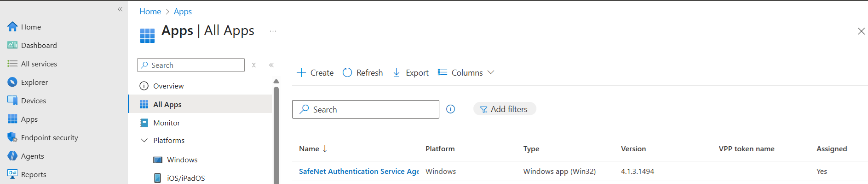
Task: Click the info icon next to app search
Action: click(x=451, y=109)
